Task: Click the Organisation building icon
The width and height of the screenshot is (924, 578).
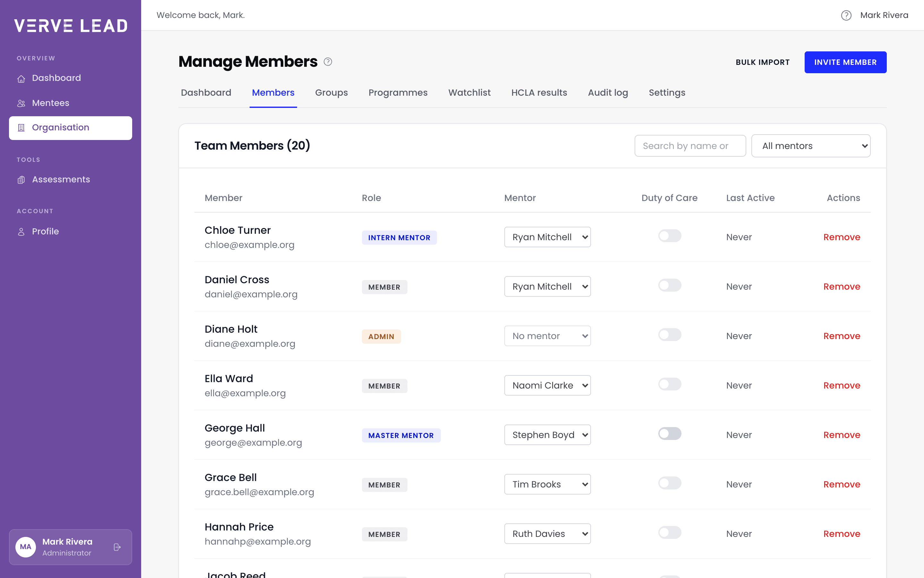Action: pyautogui.click(x=21, y=128)
